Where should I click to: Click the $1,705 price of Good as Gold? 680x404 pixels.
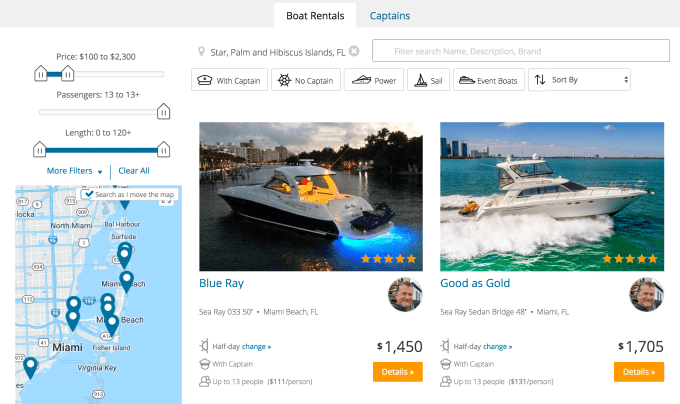pyautogui.click(x=641, y=346)
